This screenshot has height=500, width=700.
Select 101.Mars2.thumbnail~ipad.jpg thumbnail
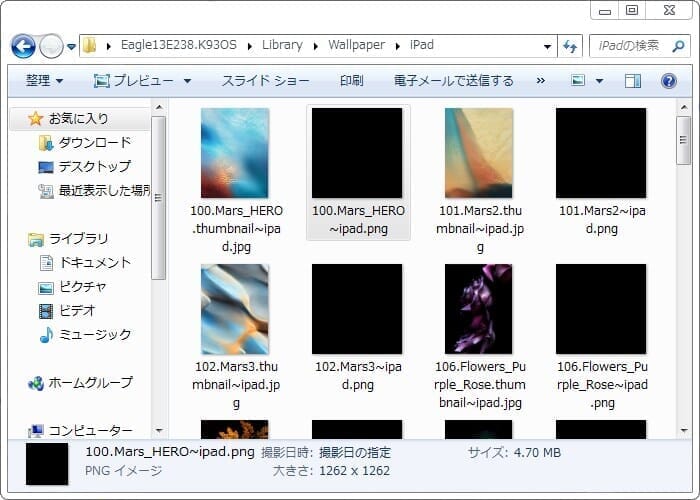click(x=479, y=153)
